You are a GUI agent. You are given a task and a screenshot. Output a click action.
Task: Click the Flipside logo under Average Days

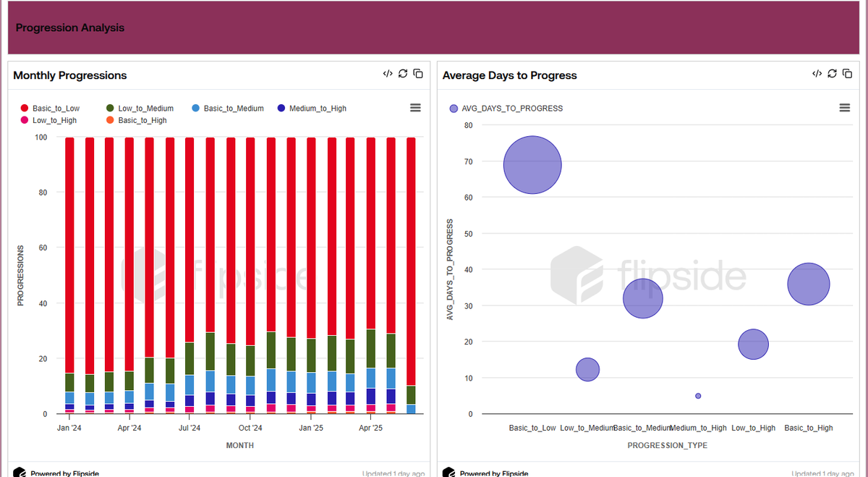click(x=448, y=473)
